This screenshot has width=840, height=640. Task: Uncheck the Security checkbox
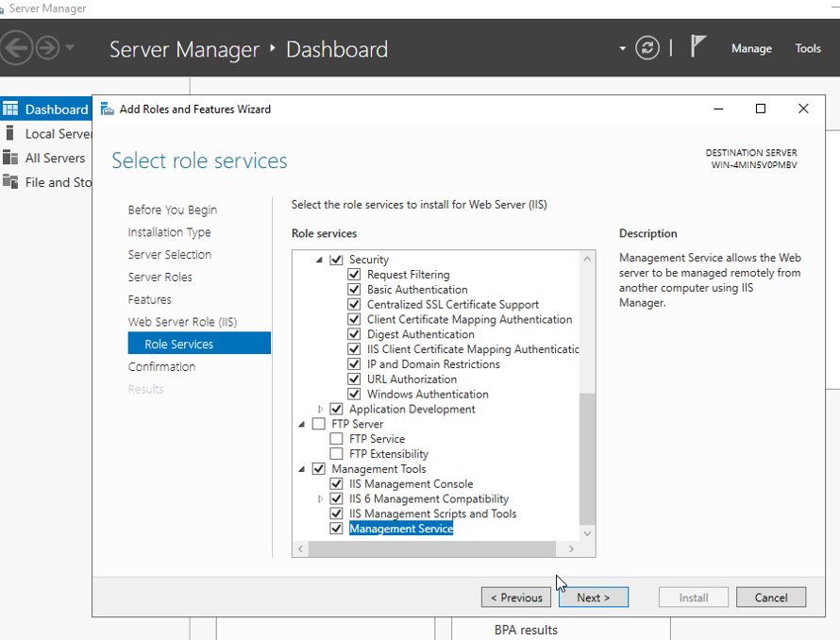pos(336,260)
